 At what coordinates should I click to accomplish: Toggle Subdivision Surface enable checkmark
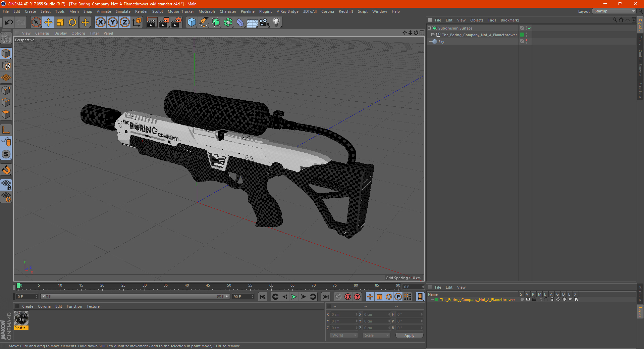530,28
